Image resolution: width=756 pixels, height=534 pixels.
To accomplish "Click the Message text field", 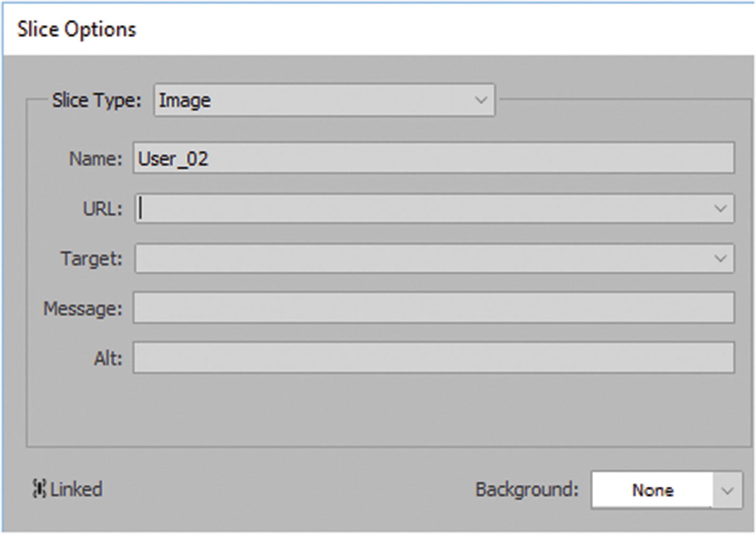I will 433,308.
